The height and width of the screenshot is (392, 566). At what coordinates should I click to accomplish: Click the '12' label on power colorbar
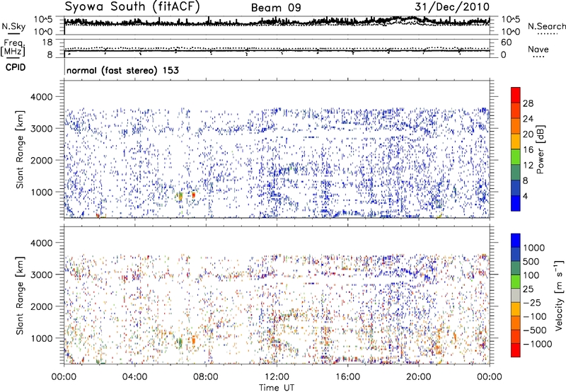pyautogui.click(x=528, y=166)
